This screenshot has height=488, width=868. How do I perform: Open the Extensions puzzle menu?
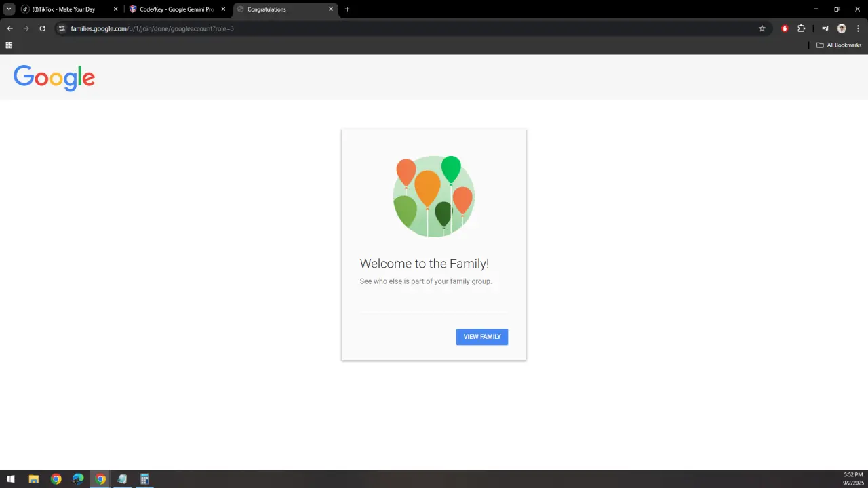click(801, 28)
